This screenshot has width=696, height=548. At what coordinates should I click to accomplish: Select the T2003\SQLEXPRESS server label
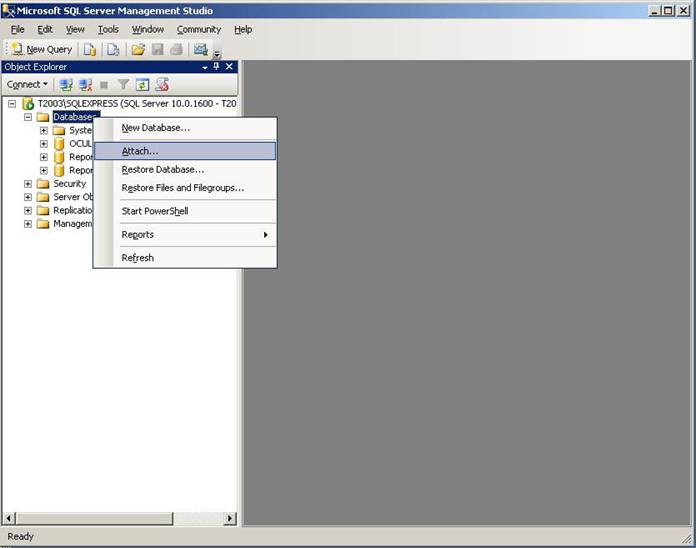[x=137, y=103]
